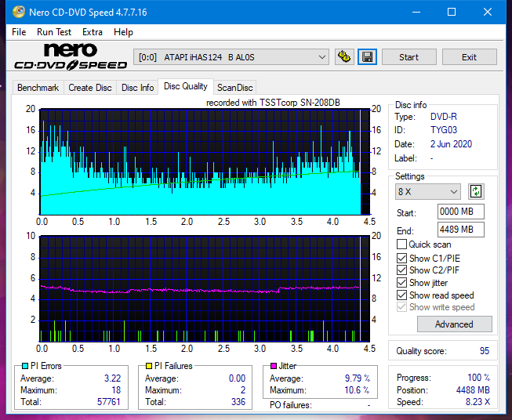Open the File menu
This screenshot has width=512, height=420.
click(19, 32)
